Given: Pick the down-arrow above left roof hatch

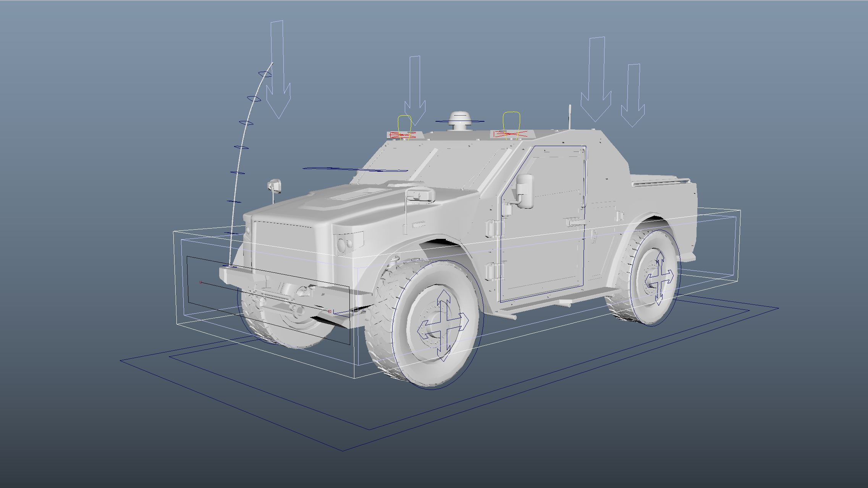Looking at the screenshot, I should [415, 90].
